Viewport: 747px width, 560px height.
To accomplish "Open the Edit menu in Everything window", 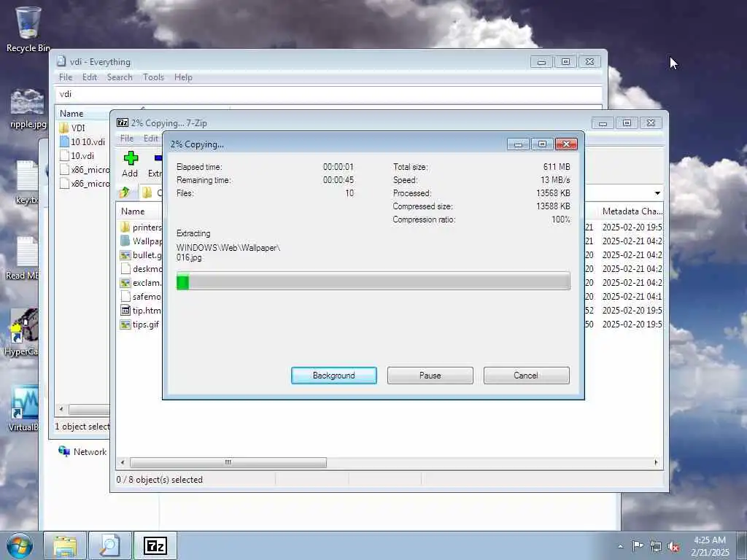I will [x=90, y=77].
